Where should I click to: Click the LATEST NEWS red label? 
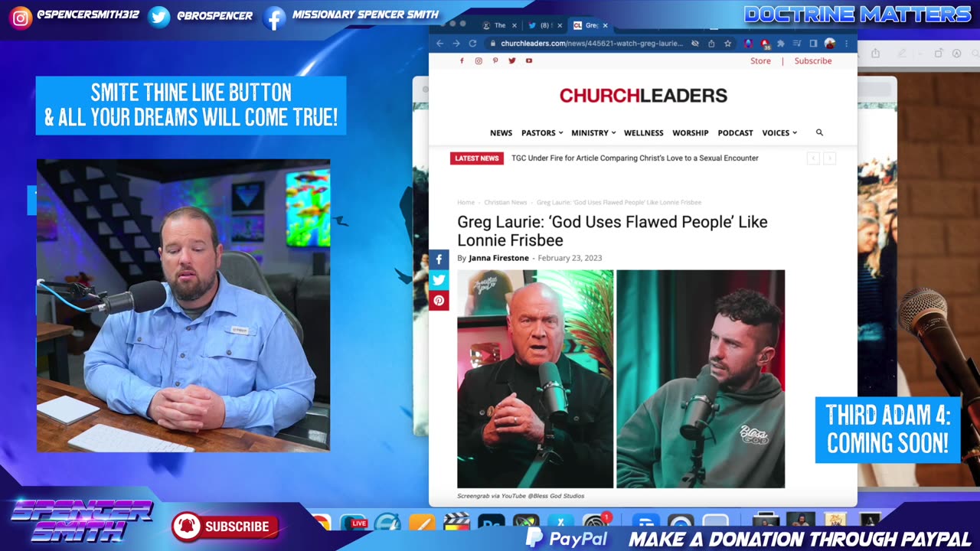tap(477, 158)
